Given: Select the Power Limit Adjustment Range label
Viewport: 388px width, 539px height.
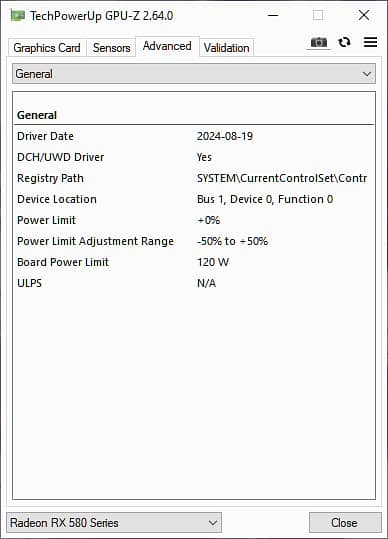Looking at the screenshot, I should coord(95,241).
